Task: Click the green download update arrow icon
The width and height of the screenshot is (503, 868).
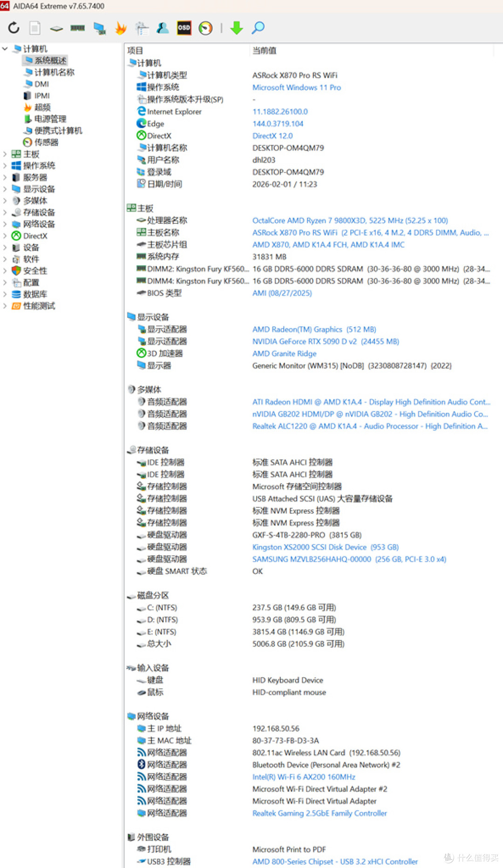Action: click(x=237, y=28)
